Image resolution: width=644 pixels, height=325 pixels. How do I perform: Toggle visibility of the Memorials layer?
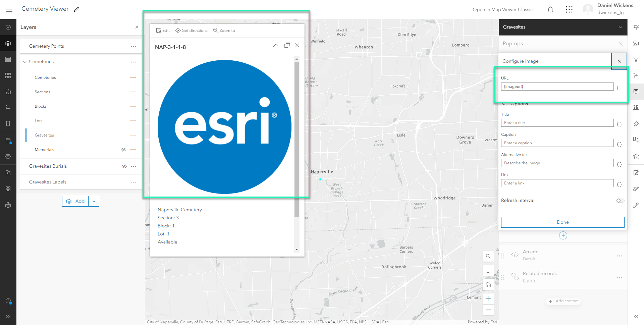click(123, 149)
